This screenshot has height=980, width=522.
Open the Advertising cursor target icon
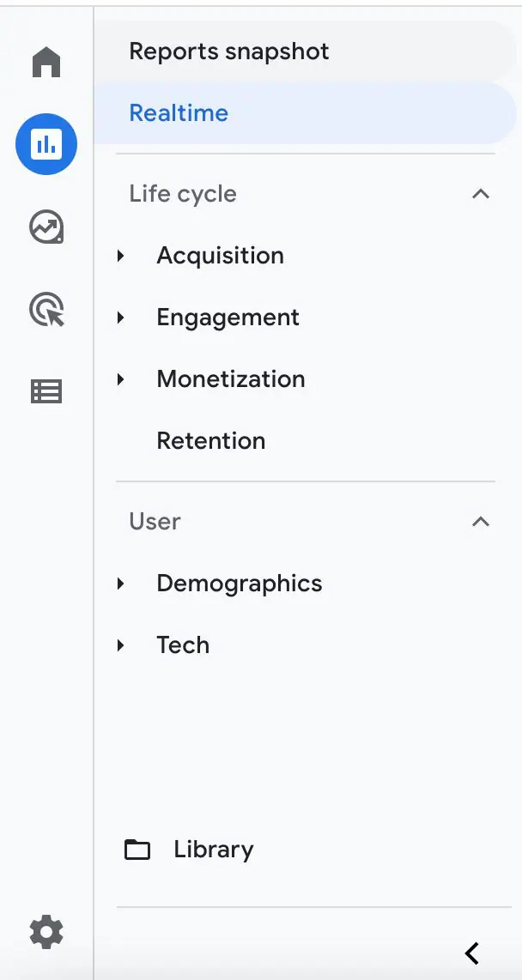tap(47, 310)
